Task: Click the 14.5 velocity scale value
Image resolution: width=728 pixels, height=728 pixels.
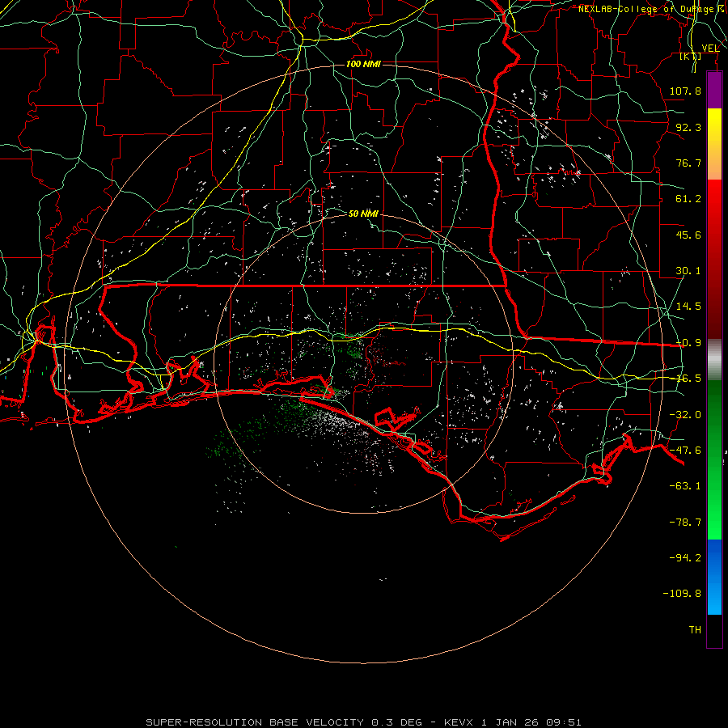Action: [688, 307]
